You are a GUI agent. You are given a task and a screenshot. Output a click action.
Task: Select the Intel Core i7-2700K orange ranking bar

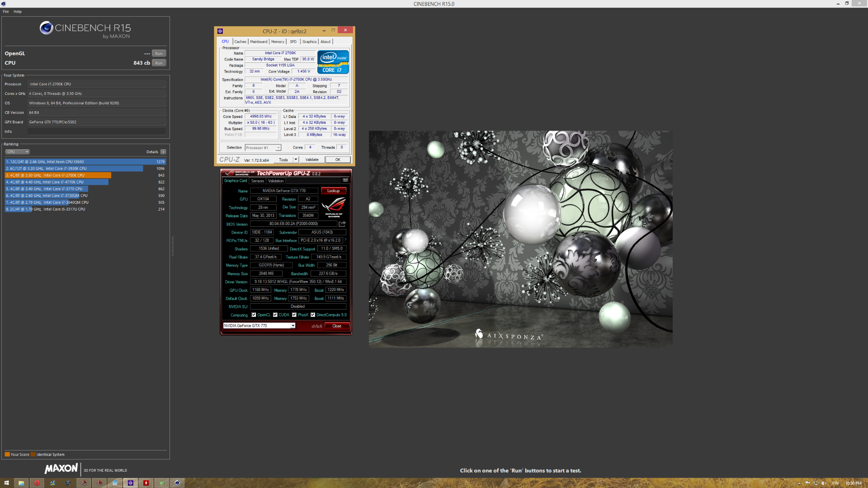(58, 175)
